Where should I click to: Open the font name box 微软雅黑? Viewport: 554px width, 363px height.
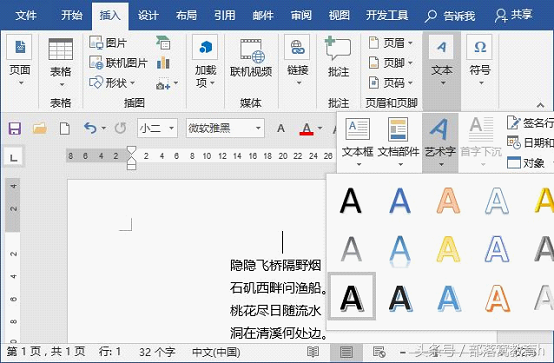[x=225, y=128]
